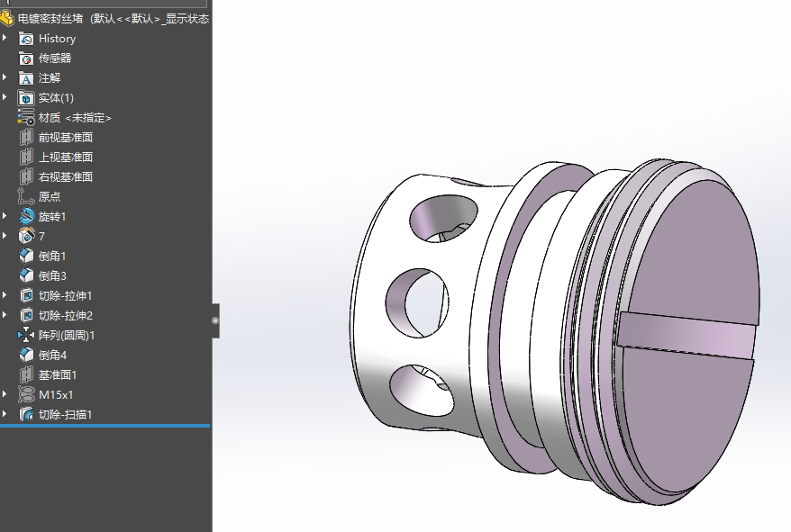Expand the 旋转1 feature
The image size is (791, 532).
point(5,216)
